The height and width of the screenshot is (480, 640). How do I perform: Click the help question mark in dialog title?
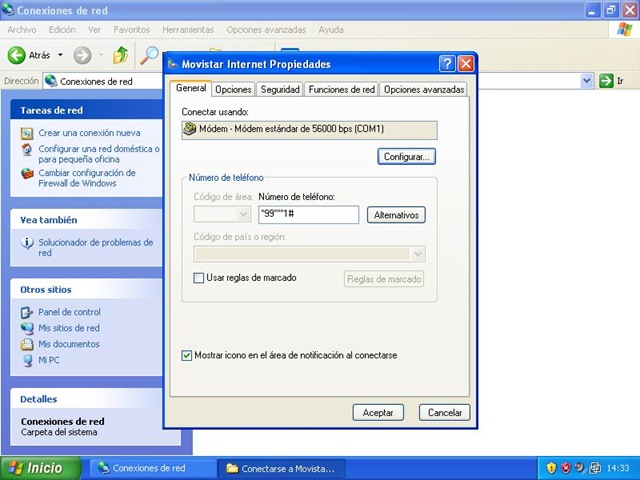pos(447,64)
